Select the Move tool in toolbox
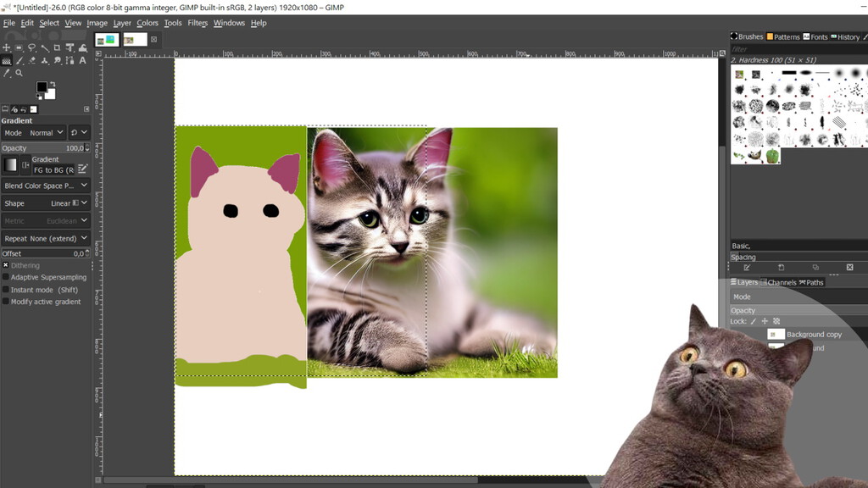The width and height of the screenshot is (868, 488). pos(6,48)
